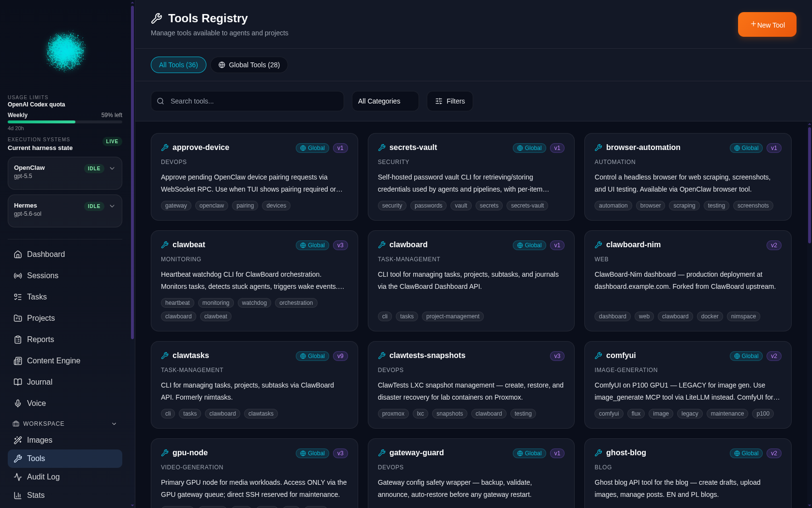This screenshot has width=812, height=508.
Task: Click the Reports clipboard icon
Action: point(18,340)
